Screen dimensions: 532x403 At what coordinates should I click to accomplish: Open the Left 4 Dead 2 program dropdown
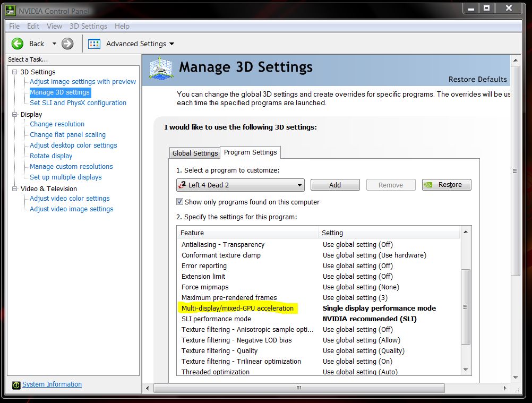click(299, 185)
